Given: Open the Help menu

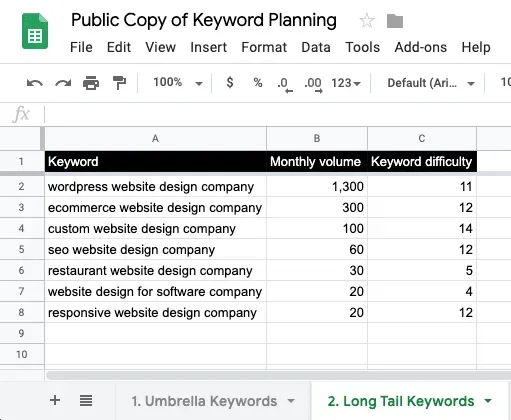Looking at the screenshot, I should (476, 47).
